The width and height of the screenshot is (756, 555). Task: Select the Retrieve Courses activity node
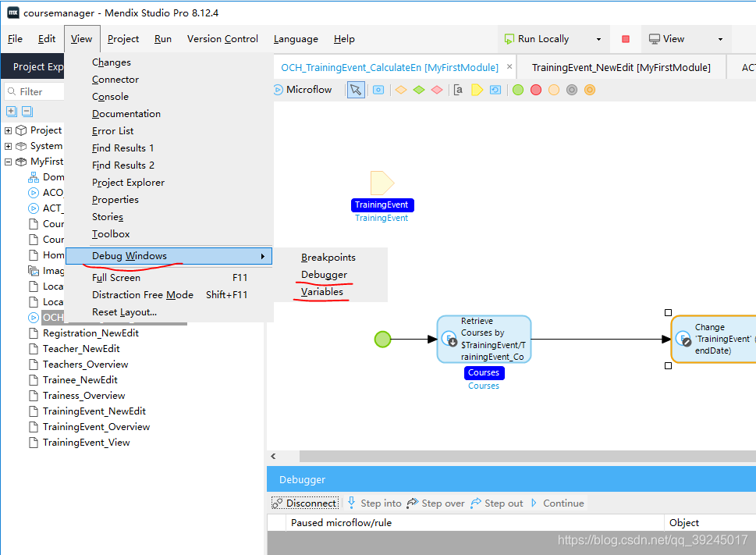point(484,339)
